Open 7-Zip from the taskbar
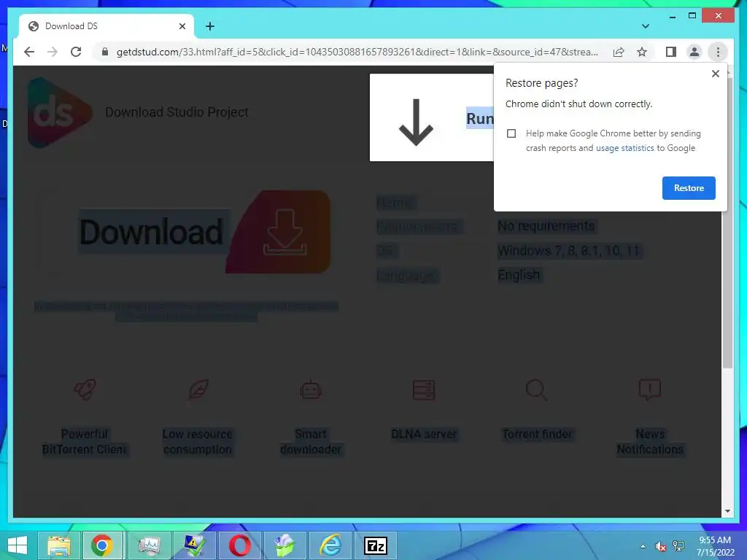 click(376, 545)
